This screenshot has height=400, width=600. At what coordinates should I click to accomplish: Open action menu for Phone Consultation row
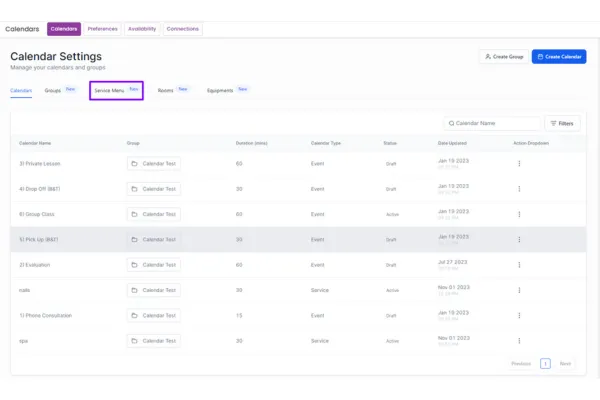tap(519, 315)
